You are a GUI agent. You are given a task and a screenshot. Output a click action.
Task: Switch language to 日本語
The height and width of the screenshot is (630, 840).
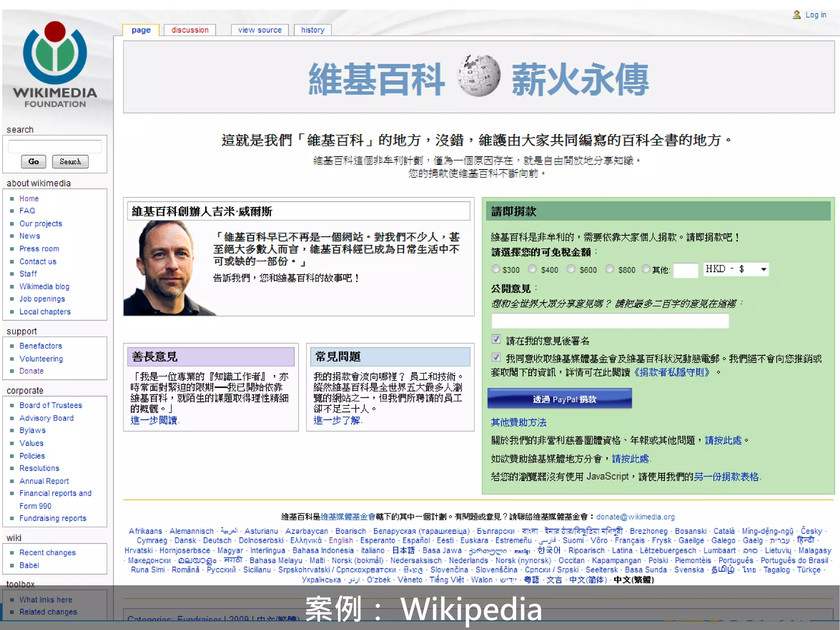[x=403, y=550]
